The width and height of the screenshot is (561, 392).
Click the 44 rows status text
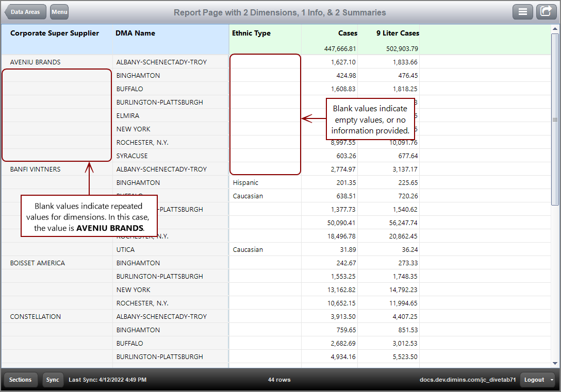pyautogui.click(x=279, y=380)
